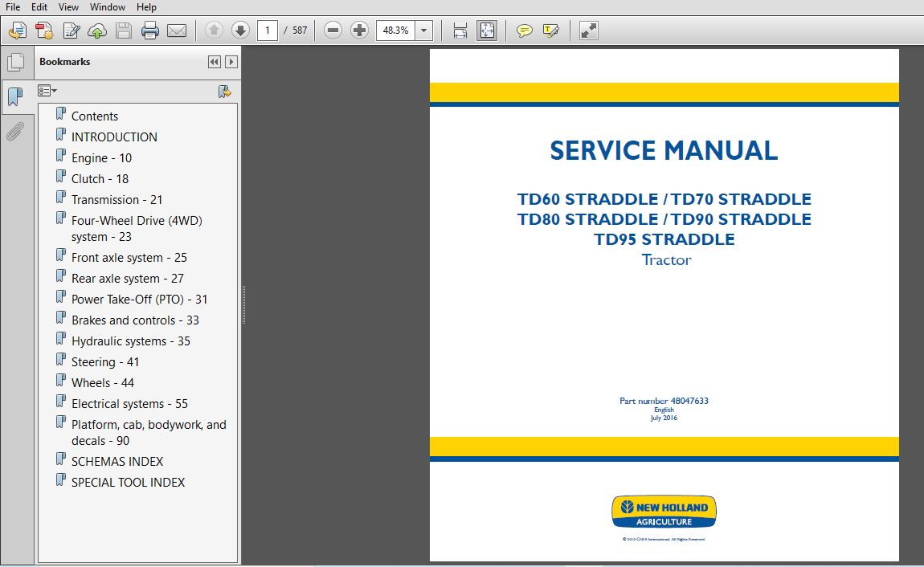924x567 pixels.
Task: Jump to the Contents bookmark
Action: [94, 116]
